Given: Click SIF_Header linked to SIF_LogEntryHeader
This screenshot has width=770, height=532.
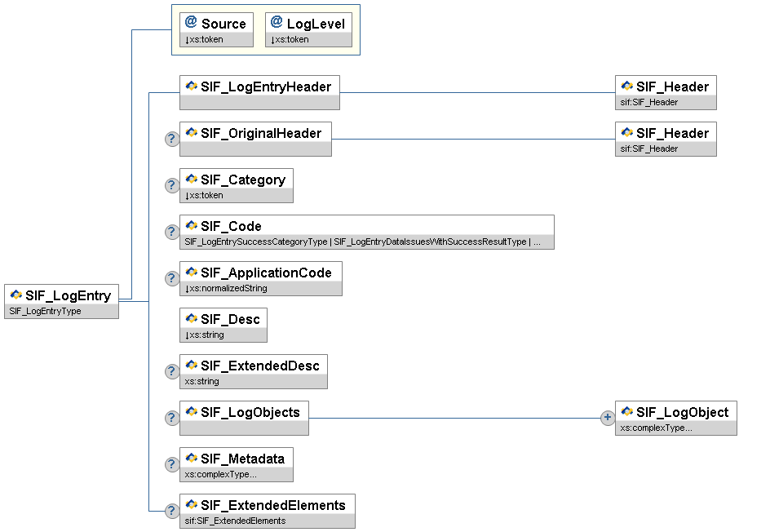Looking at the screenshot, I should 666,86.
